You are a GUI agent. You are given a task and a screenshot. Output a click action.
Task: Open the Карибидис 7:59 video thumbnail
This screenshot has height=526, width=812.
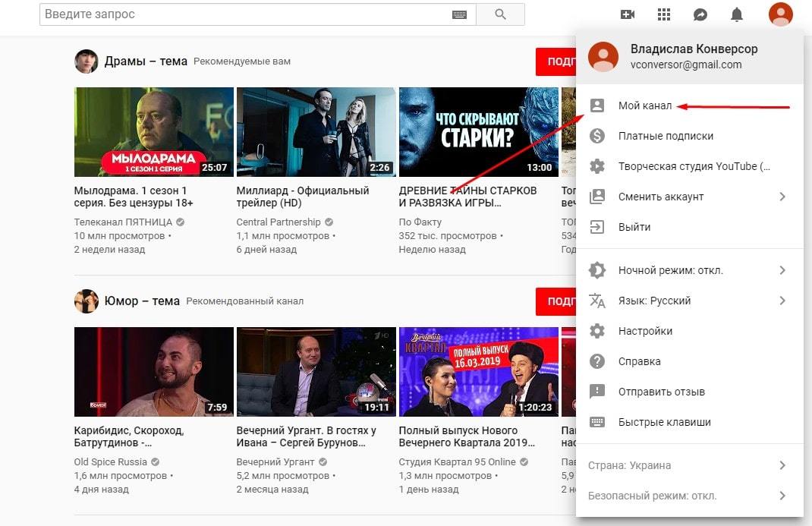154,372
